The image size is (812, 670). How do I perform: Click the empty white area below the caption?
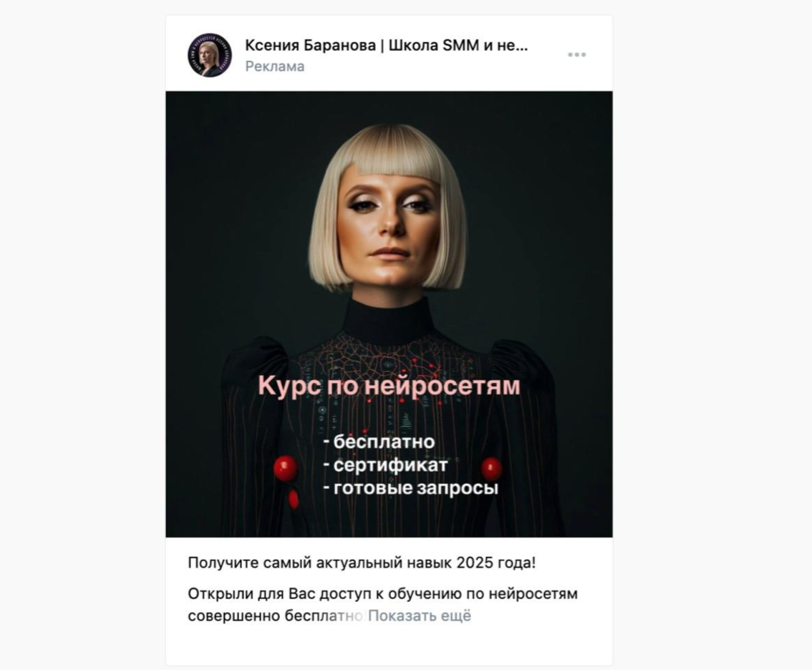[389, 647]
